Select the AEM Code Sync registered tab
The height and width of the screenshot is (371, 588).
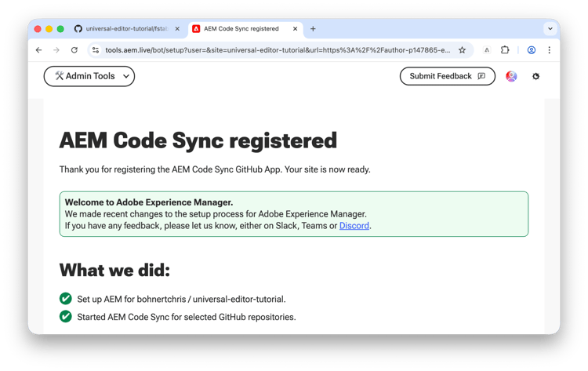pos(245,28)
